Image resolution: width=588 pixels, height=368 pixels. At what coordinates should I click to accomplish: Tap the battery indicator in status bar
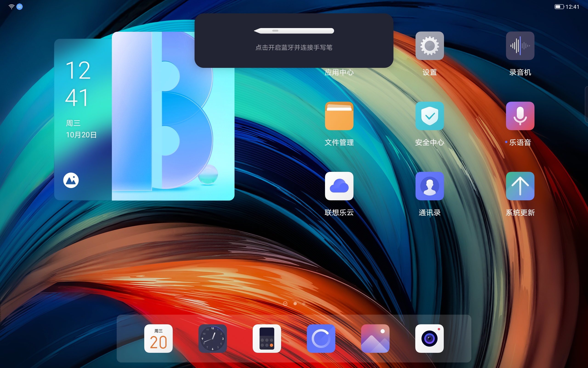point(559,7)
